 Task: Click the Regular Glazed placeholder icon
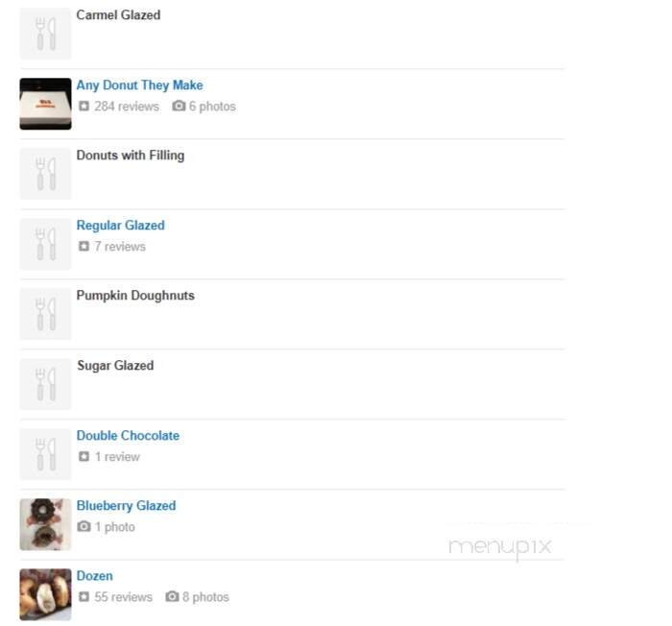(x=45, y=244)
